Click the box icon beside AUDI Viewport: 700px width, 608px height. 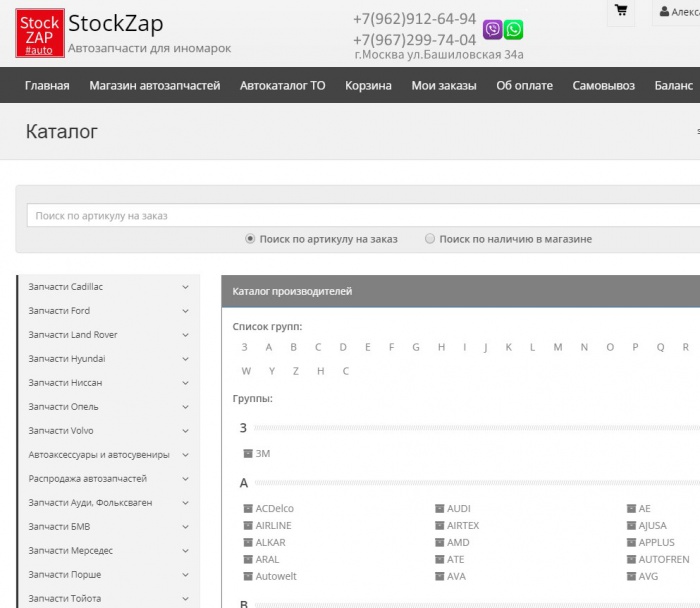(440, 508)
